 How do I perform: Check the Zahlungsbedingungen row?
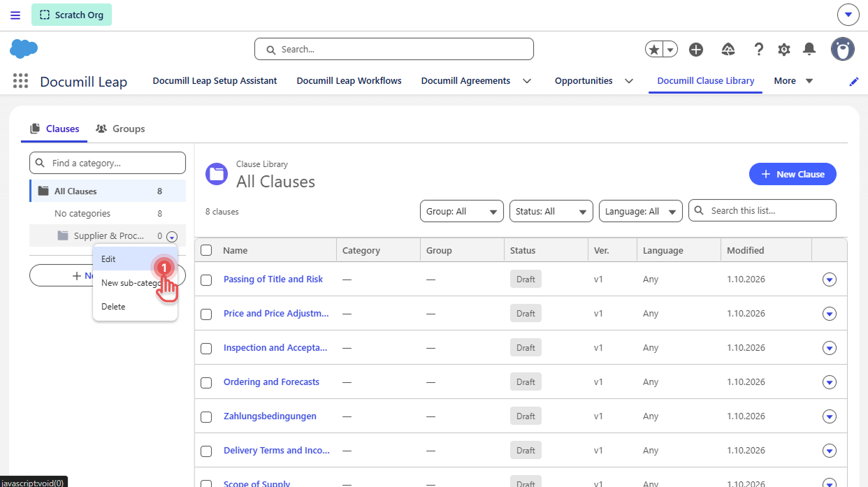click(x=206, y=416)
